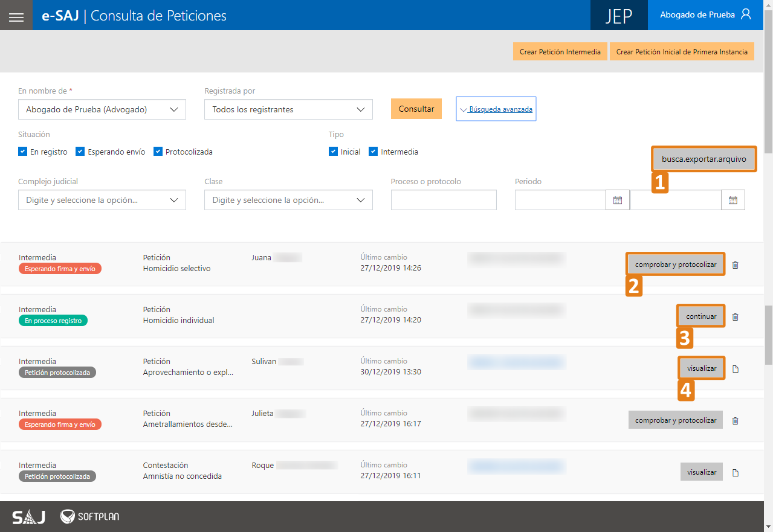
Task: Click the Esperando firma y envío badge for Juana
Action: 60,269
